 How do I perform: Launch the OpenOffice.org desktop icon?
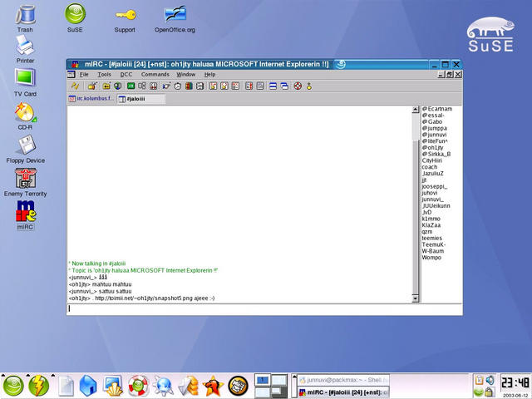pyautogui.click(x=175, y=19)
